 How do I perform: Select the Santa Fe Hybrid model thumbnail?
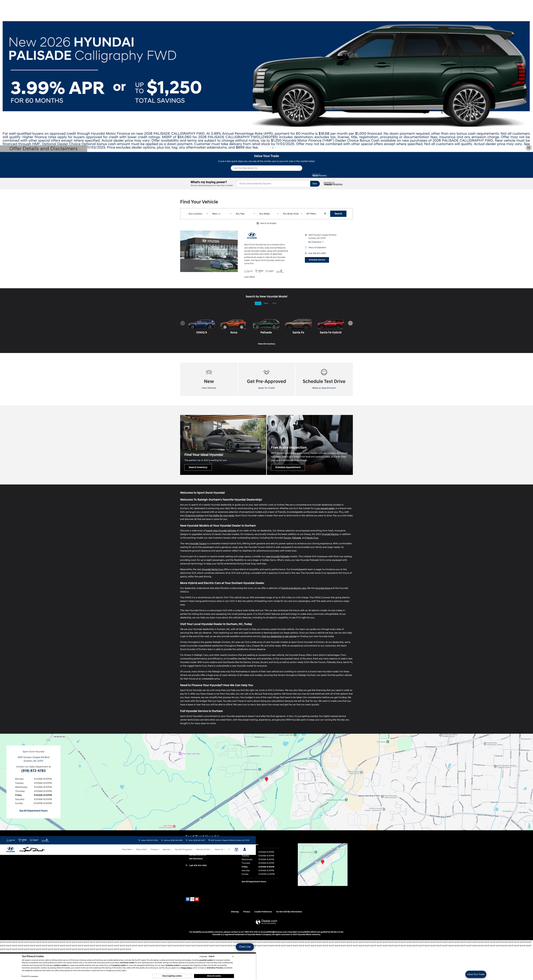tap(331, 324)
